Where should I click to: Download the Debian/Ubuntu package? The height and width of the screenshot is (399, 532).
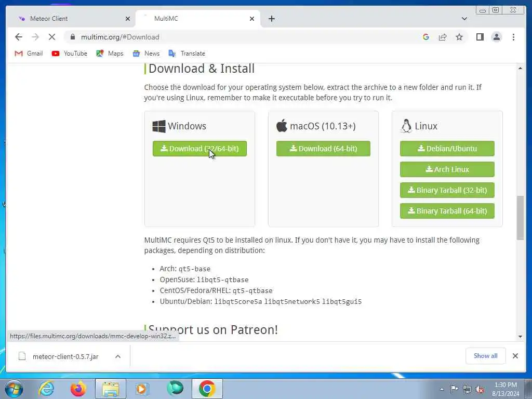click(447, 149)
